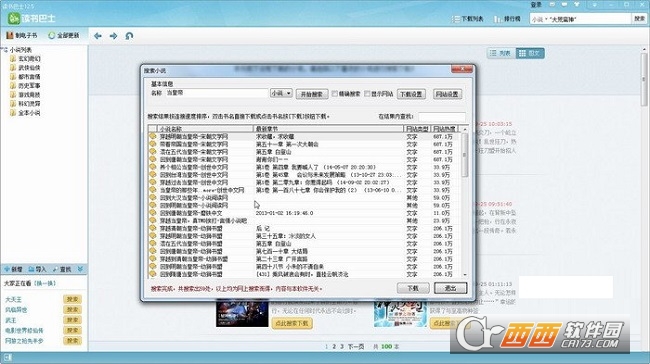The width and height of the screenshot is (650, 364).
Task: Go back with the left arrow icon
Action: (98, 36)
